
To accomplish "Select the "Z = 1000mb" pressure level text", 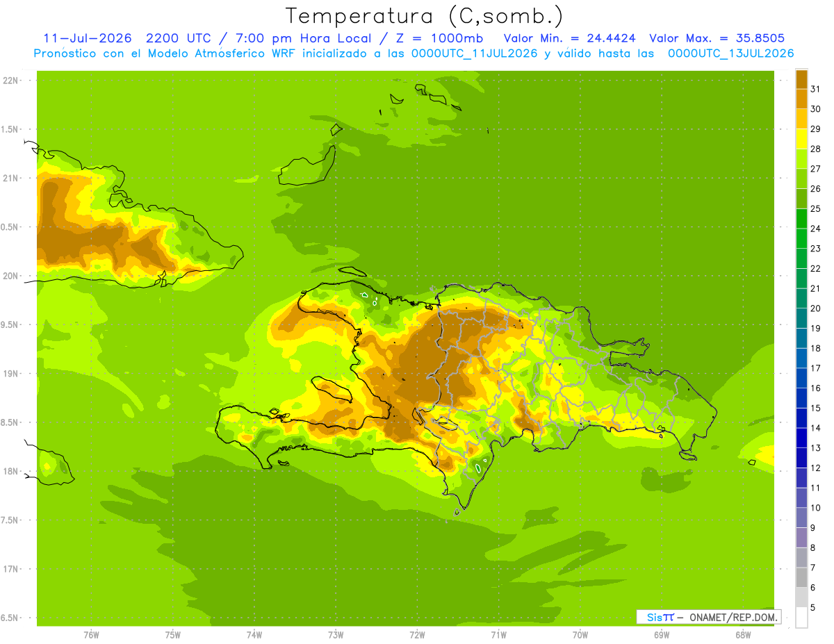I will point(441,38).
